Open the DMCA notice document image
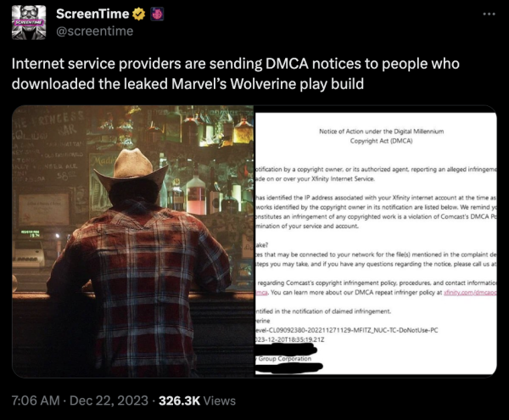Image resolution: width=509 pixels, height=420 pixels. (376, 244)
